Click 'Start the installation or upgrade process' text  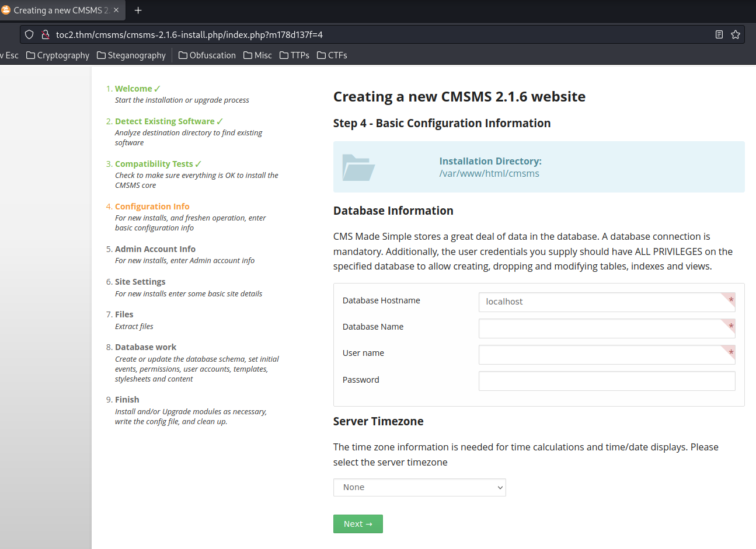coord(182,100)
